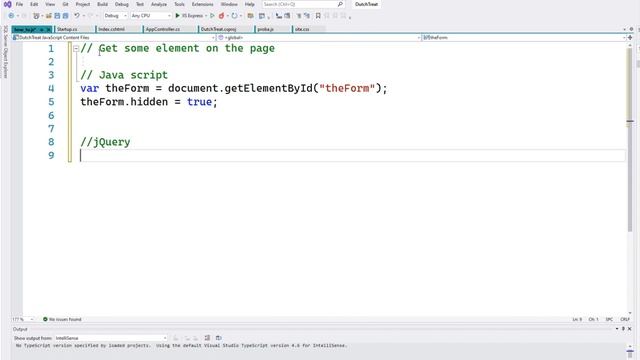
Task: Click the Save file toolbar icon
Action: (57, 16)
